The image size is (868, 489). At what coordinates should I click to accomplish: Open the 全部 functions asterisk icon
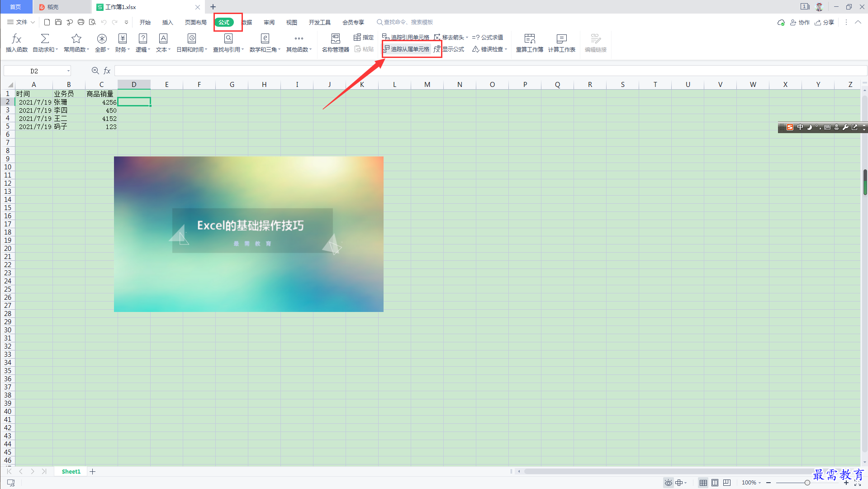coord(102,39)
